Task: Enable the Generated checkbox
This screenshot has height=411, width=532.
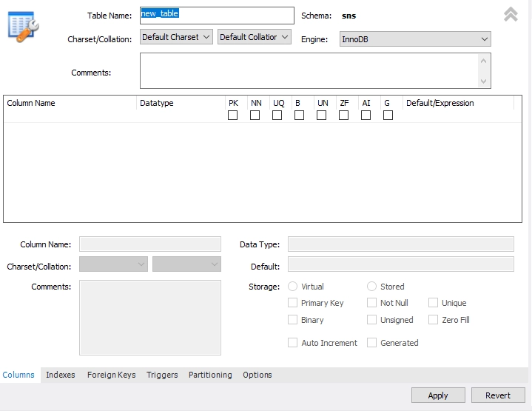Action: 372,342
